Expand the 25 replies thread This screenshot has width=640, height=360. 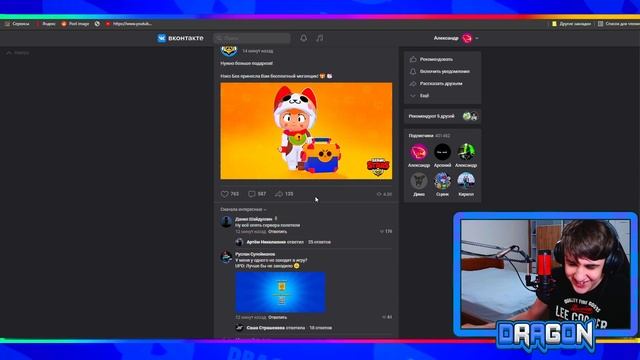click(319, 242)
